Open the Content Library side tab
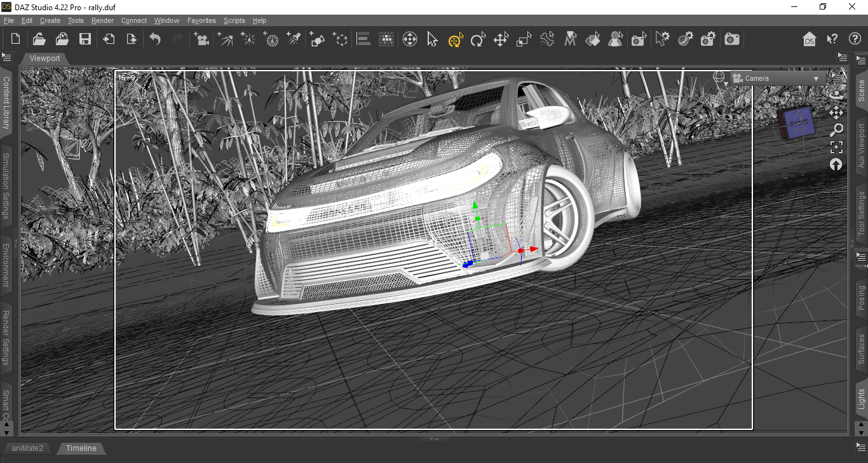The image size is (868, 463). click(x=6, y=102)
